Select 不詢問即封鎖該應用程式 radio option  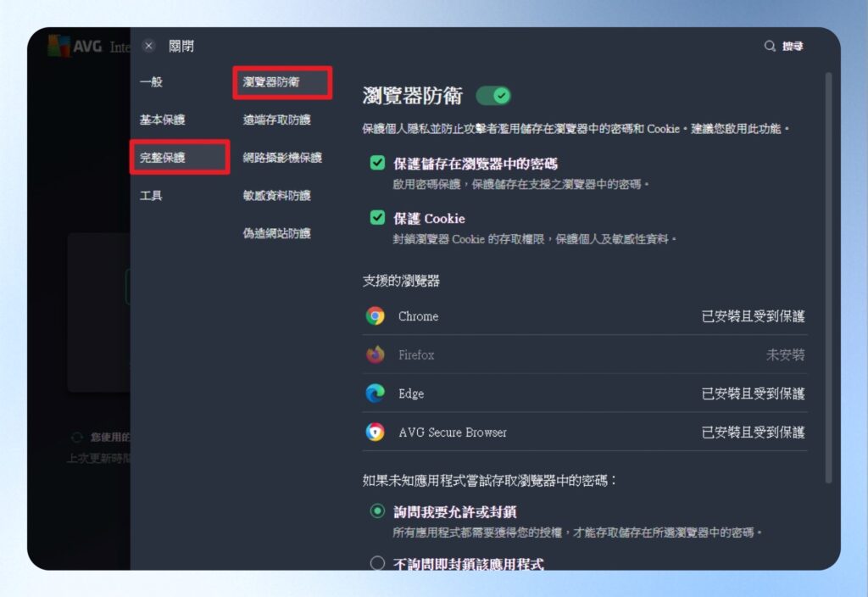point(377,563)
